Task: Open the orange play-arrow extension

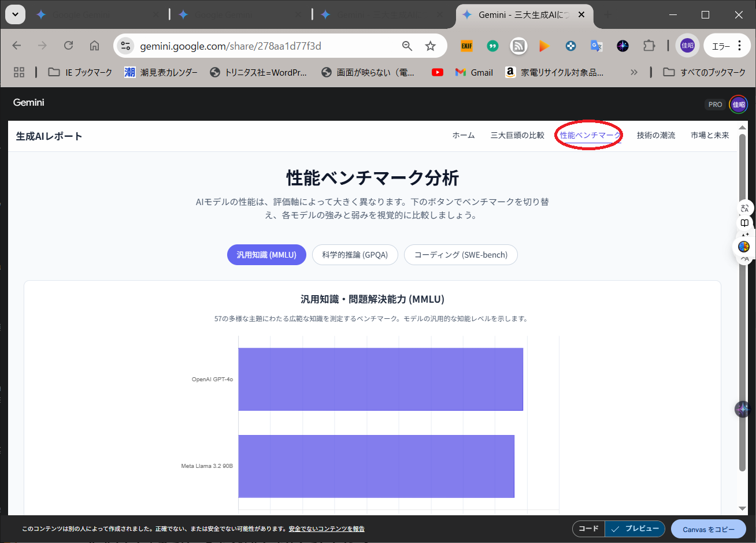Action: [x=544, y=46]
